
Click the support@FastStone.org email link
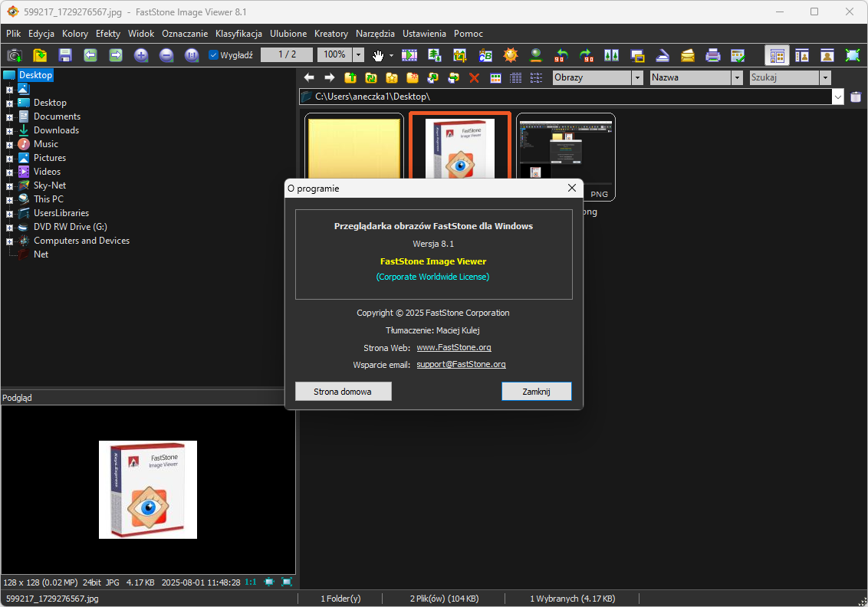point(461,364)
